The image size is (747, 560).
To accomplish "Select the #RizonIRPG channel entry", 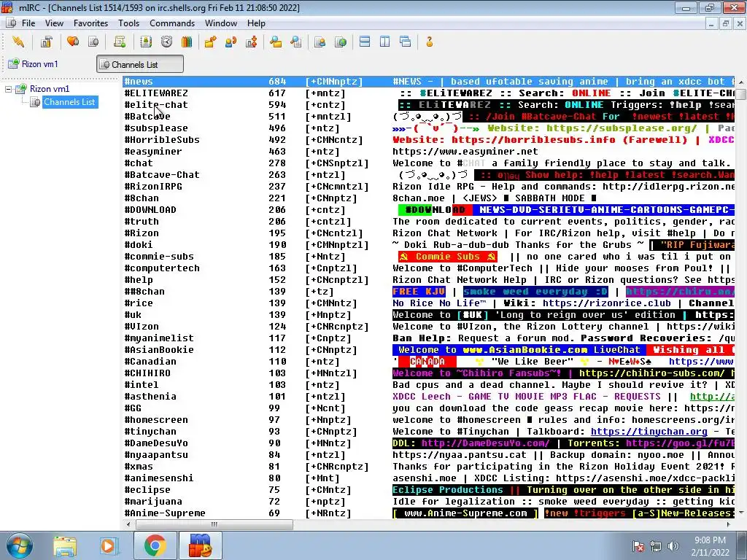I will pos(153,187).
